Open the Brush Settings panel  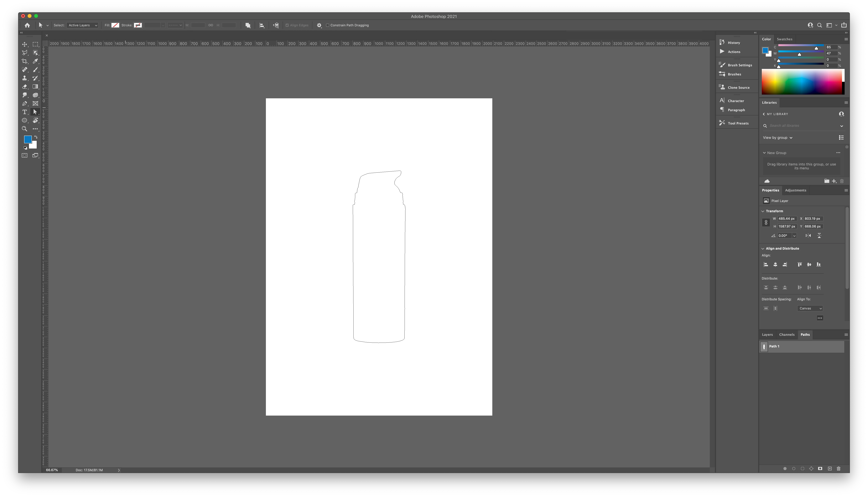tap(739, 65)
